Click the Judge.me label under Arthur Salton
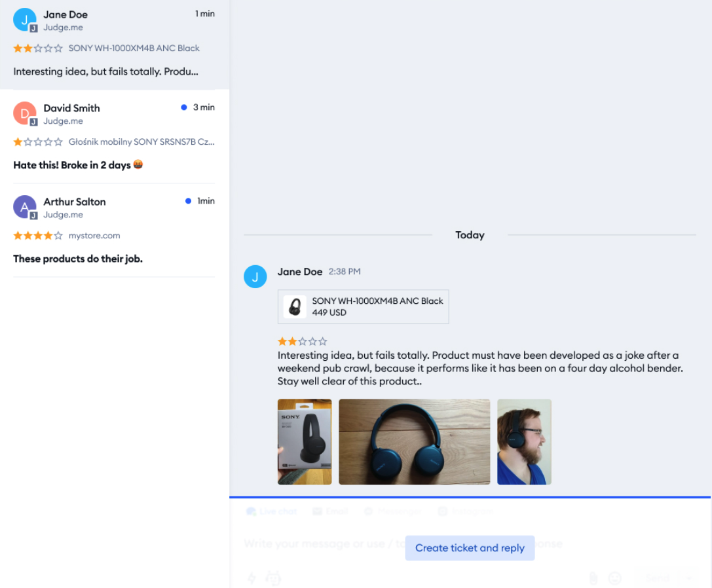 coord(63,214)
